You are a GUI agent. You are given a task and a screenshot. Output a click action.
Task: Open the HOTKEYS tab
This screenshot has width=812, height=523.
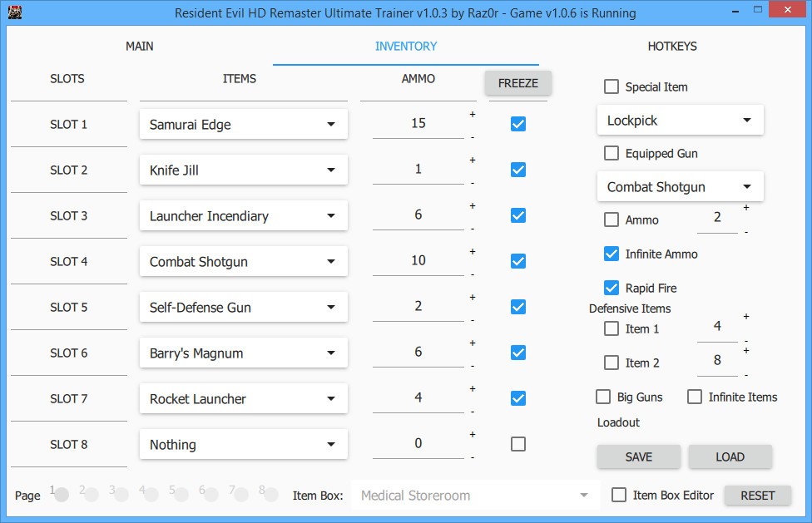tap(672, 47)
